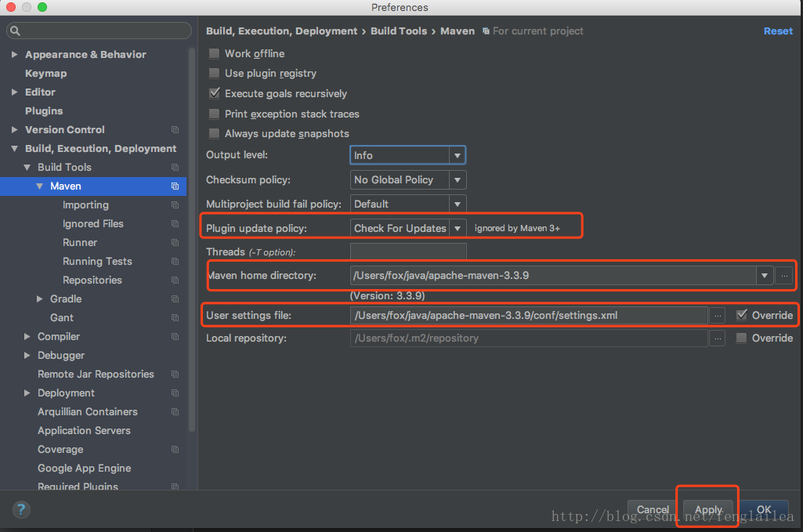The height and width of the screenshot is (532, 803).
Task: Click project-level icon beside Ignored Files
Action: (175, 224)
